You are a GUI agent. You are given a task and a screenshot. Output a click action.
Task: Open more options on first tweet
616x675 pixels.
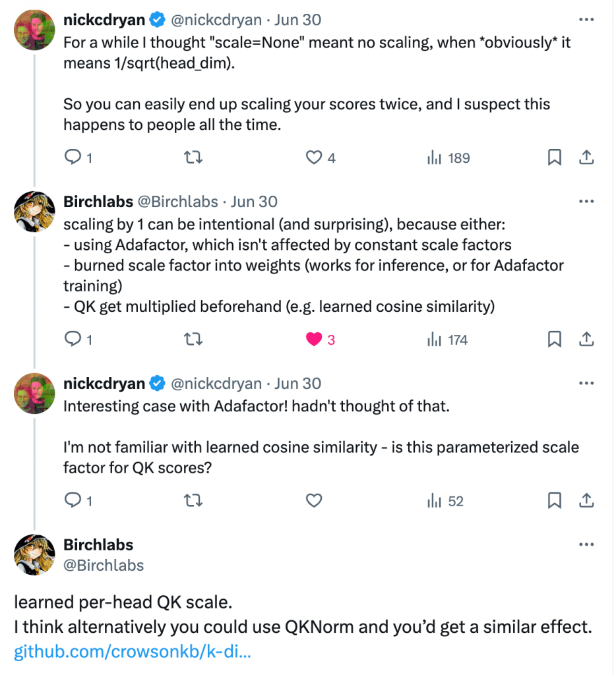pos(585,20)
